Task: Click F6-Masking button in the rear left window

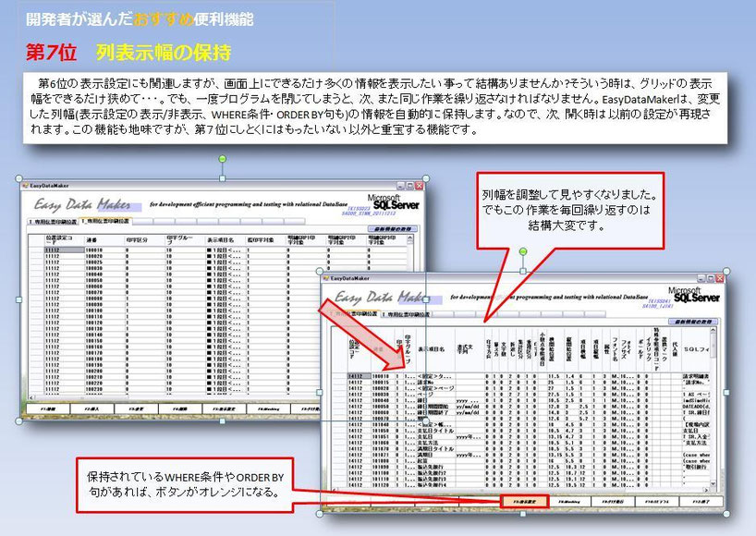Action: pyautogui.click(x=269, y=408)
